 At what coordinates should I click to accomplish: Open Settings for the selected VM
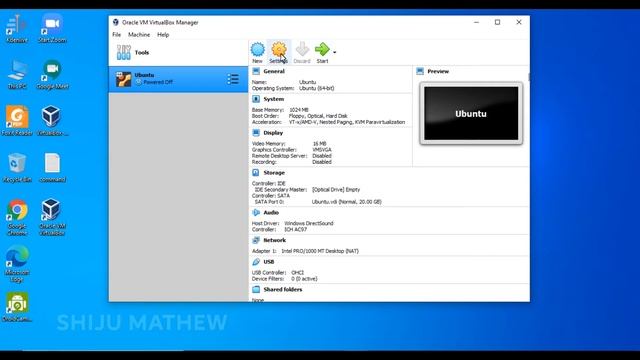(279, 52)
